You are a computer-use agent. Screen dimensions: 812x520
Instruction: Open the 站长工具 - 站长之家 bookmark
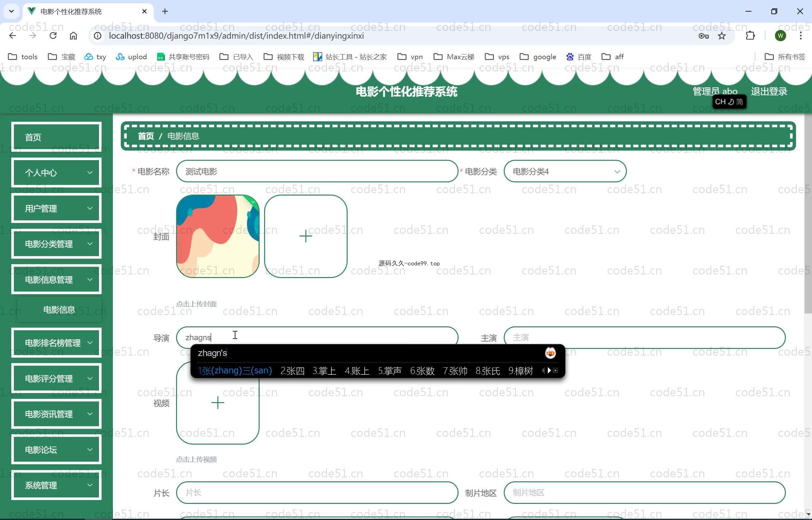point(350,57)
